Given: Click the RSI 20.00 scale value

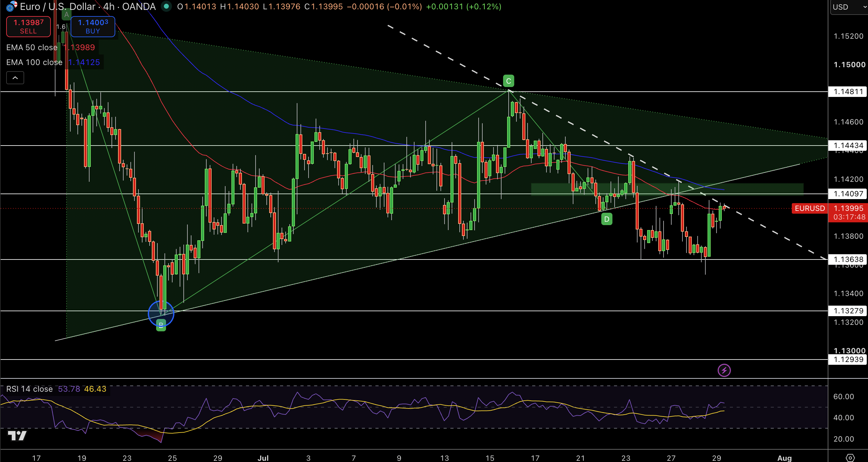Looking at the screenshot, I should pos(844,439).
